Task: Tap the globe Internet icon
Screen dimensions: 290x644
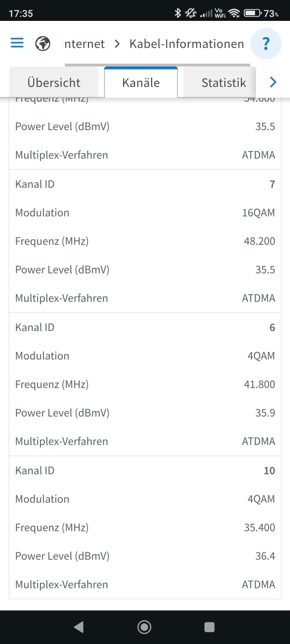Action: pos(43,44)
